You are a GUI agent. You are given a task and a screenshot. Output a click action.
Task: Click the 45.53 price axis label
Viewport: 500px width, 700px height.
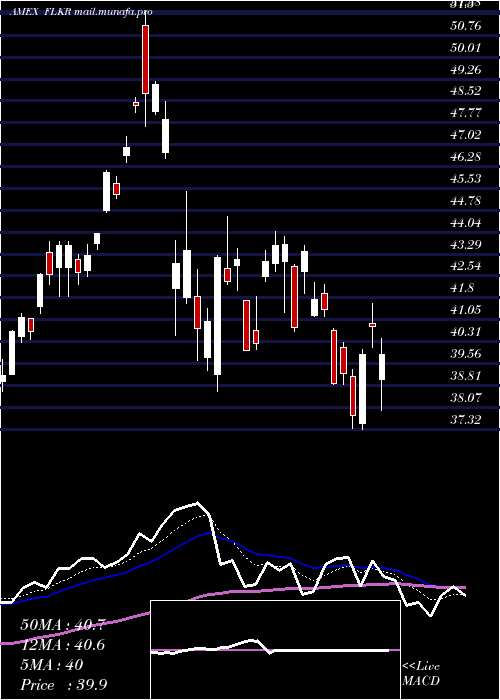point(466,179)
